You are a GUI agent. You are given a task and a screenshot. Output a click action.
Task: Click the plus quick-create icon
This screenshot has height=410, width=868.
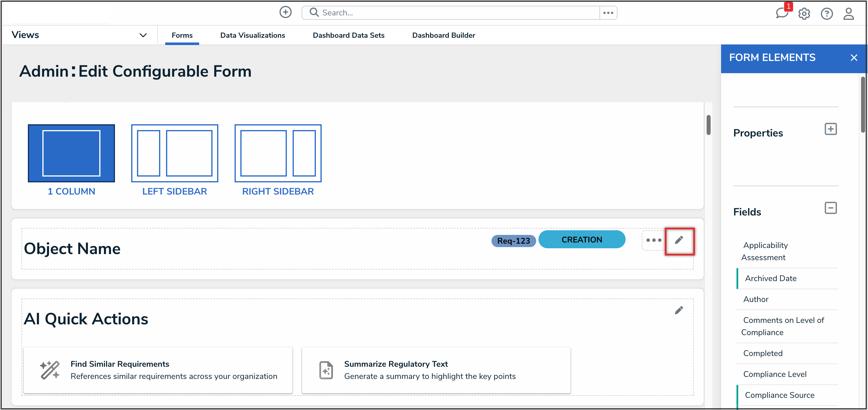click(285, 12)
